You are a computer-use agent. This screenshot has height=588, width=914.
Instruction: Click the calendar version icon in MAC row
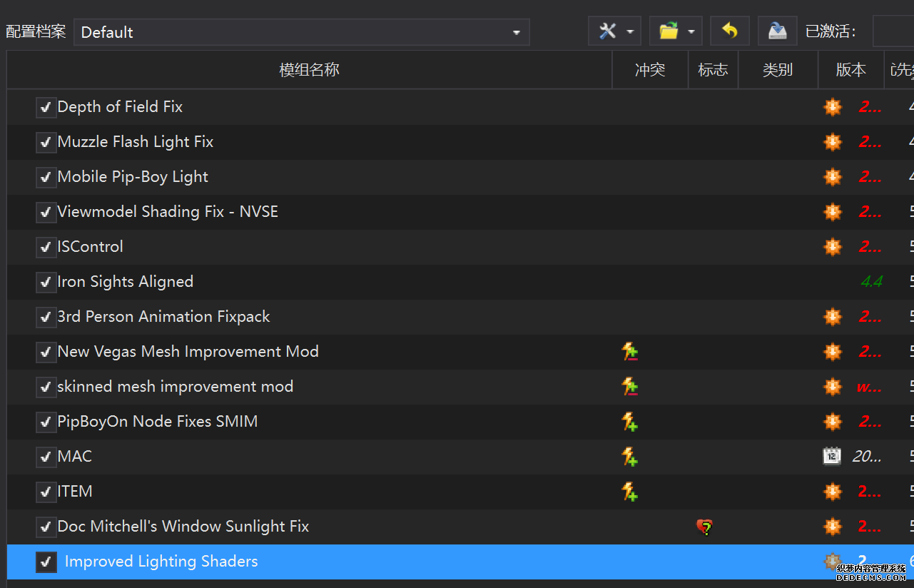(832, 457)
